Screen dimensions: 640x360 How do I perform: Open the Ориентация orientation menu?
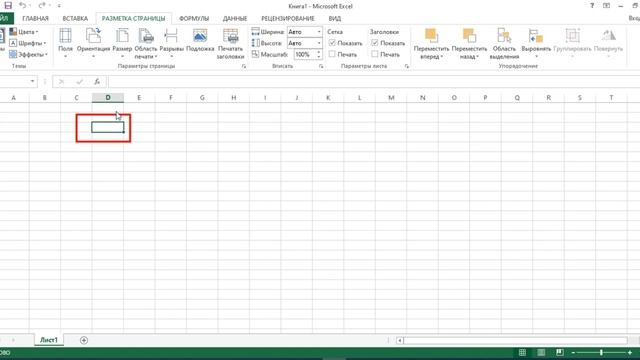coord(93,43)
